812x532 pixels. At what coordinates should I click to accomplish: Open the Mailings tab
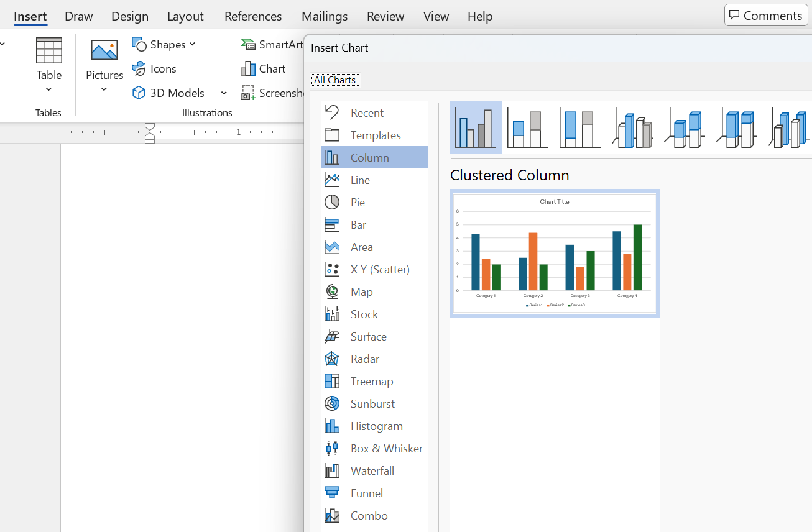coord(325,16)
